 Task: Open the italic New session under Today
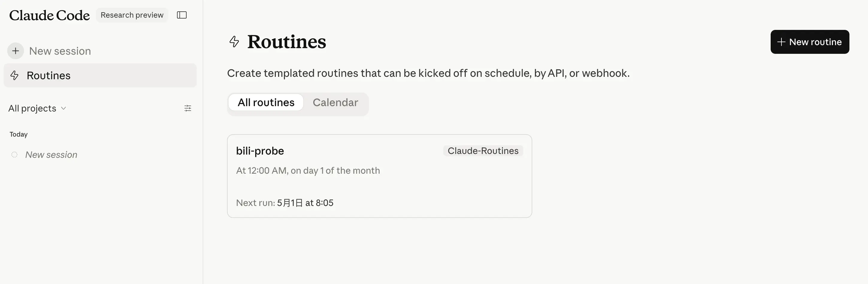51,155
